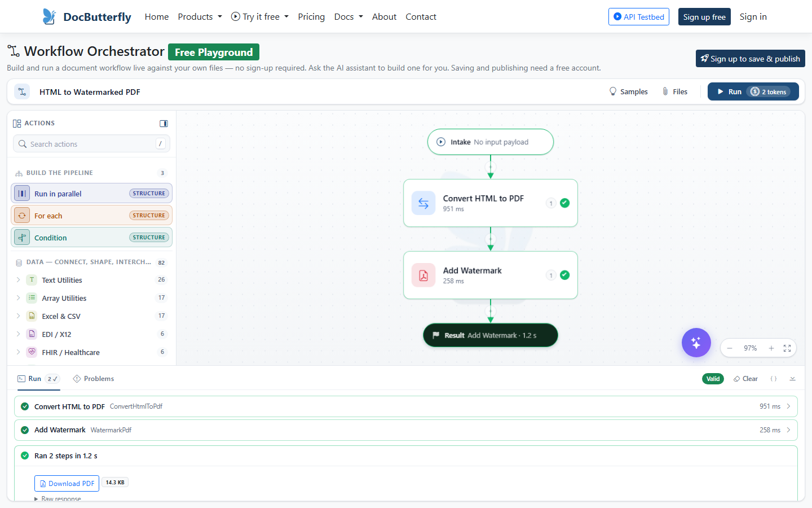Click the Condition branch icon

point(22,238)
